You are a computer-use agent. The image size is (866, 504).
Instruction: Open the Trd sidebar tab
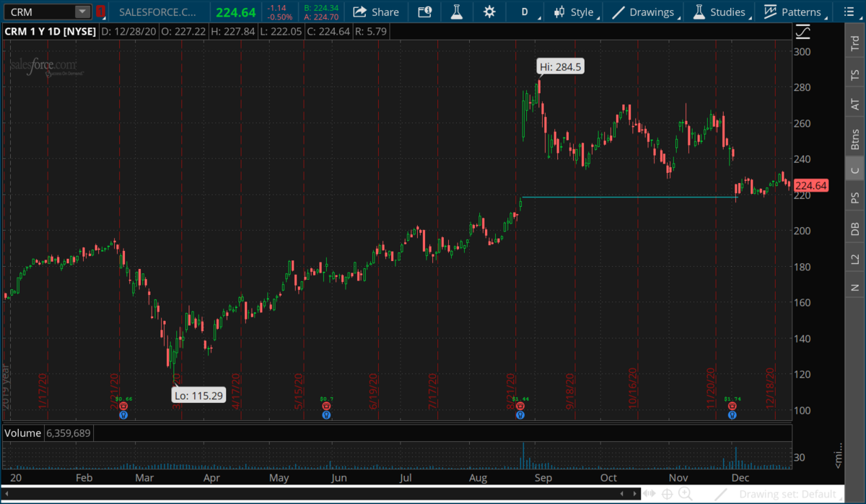(855, 43)
